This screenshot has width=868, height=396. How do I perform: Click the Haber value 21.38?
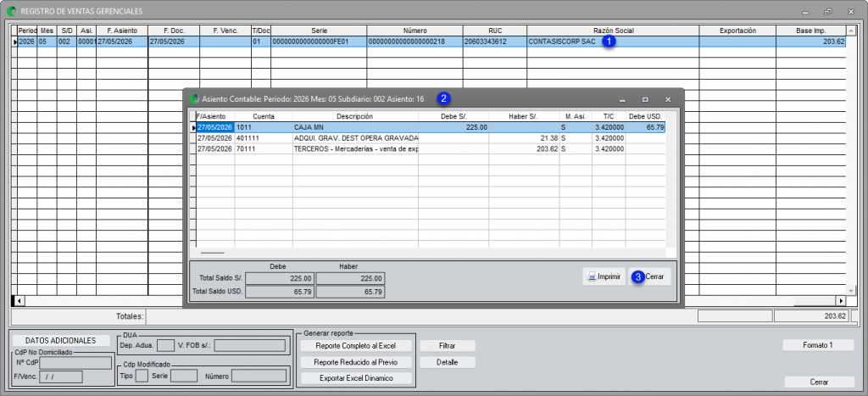click(524, 138)
